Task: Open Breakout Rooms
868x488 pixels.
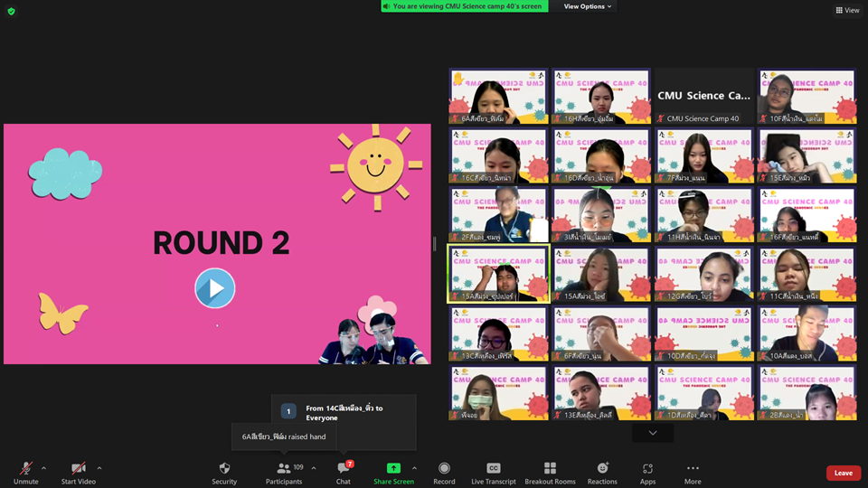Action: [x=550, y=472]
